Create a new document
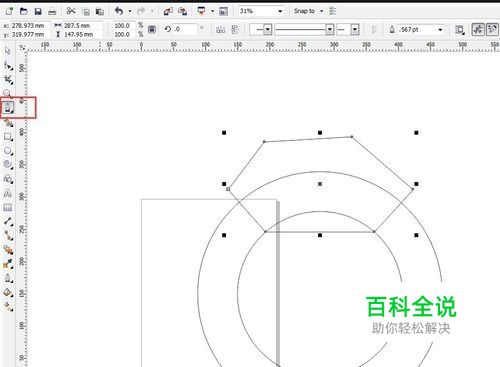Image resolution: width=500 pixels, height=367 pixels. (9, 11)
